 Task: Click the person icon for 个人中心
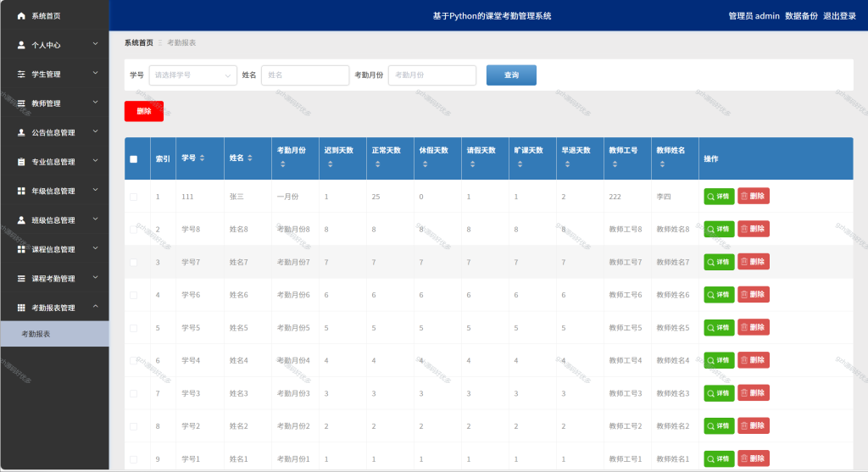point(21,45)
